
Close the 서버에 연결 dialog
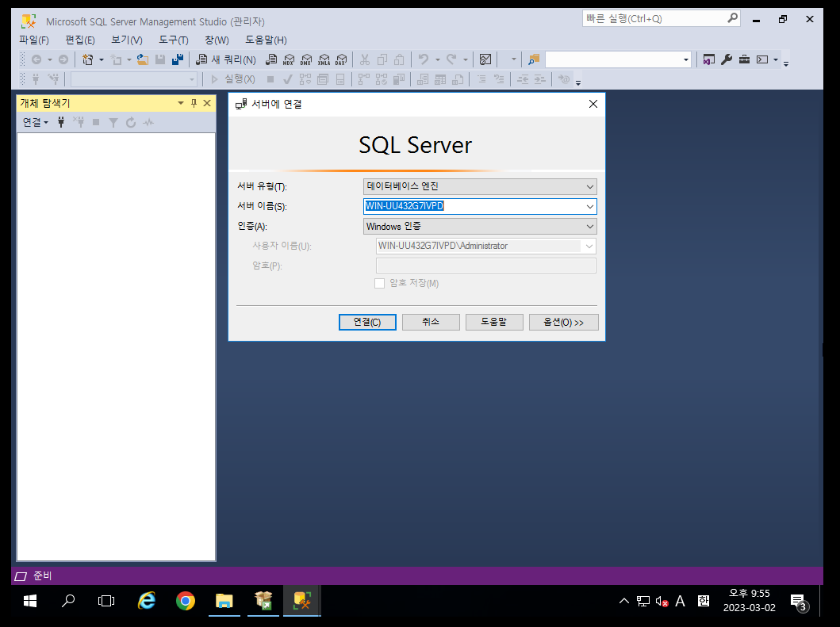[x=593, y=104]
